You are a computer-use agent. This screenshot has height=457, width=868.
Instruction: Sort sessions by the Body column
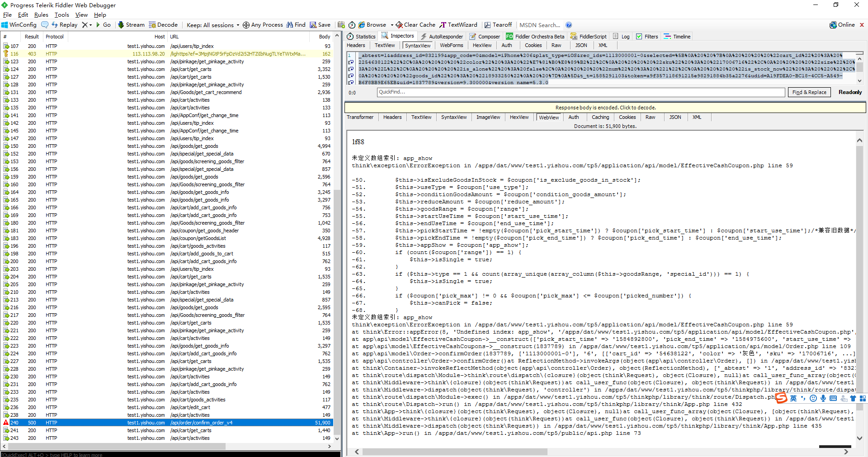click(x=325, y=37)
